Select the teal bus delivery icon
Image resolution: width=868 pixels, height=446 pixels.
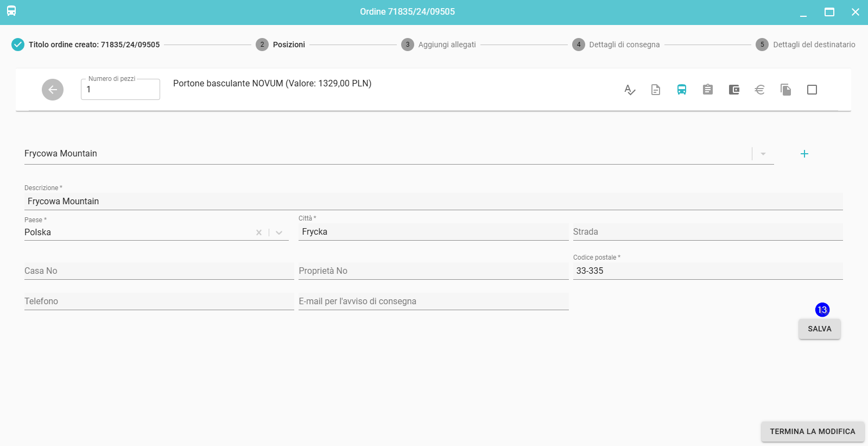682,90
